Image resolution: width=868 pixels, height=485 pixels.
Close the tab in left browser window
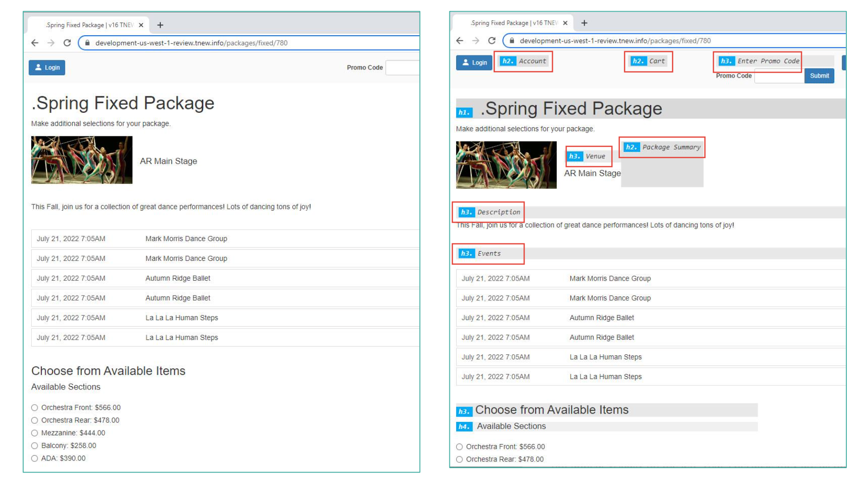point(141,25)
